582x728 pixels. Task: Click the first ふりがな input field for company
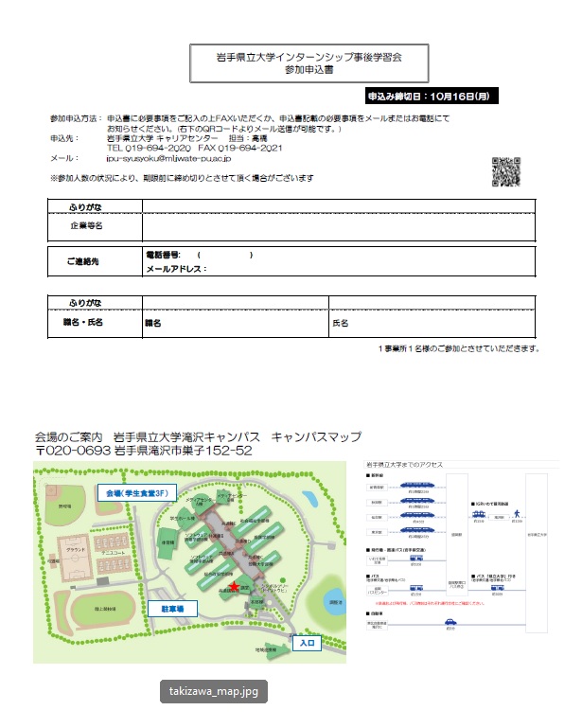pos(339,206)
